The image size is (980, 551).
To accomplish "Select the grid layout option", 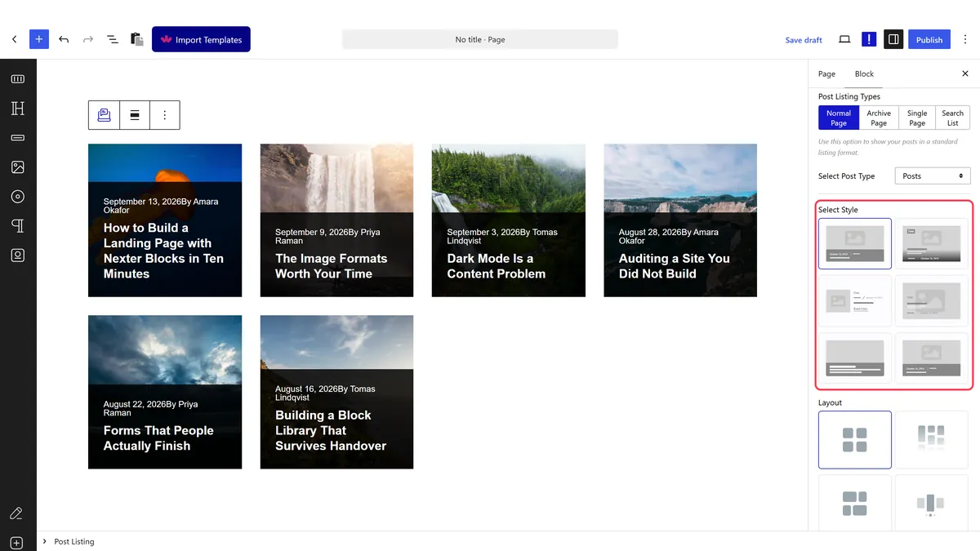I will [x=854, y=439].
